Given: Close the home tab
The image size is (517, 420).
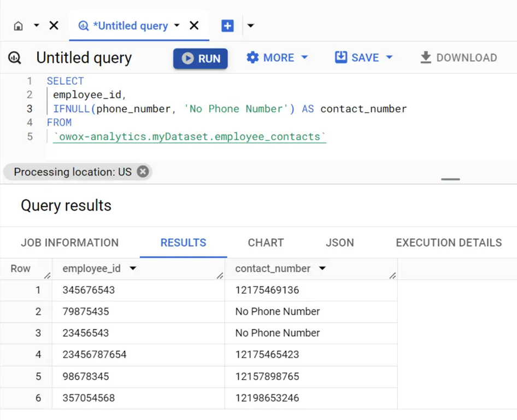Looking at the screenshot, I should coord(54,25).
